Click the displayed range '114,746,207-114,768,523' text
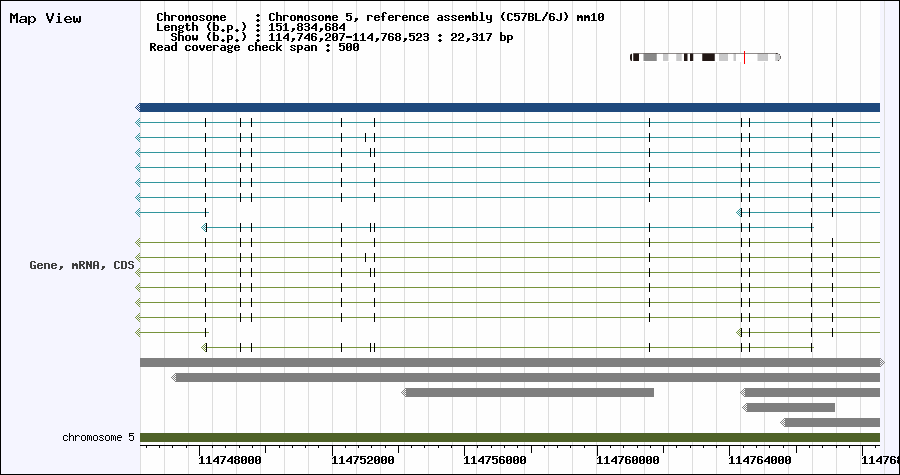The height and width of the screenshot is (475, 900). click(x=350, y=38)
